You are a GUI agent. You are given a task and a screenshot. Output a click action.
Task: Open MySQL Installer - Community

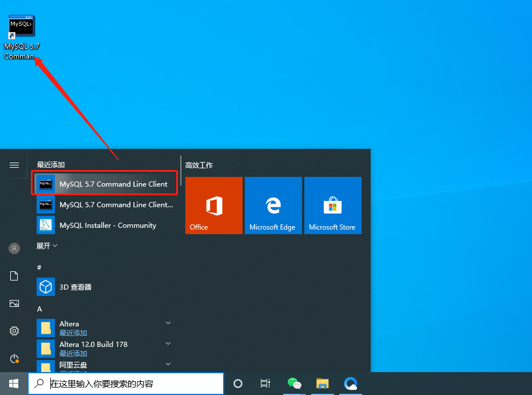click(x=105, y=225)
